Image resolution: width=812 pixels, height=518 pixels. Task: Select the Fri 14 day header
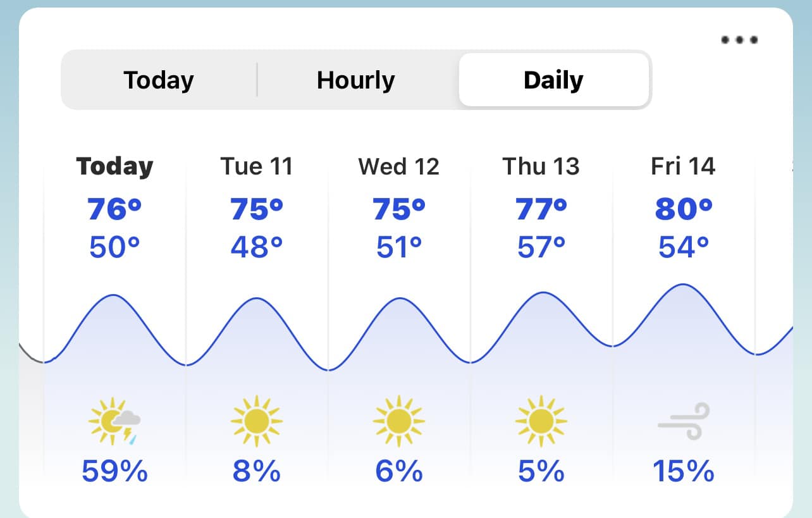(683, 166)
